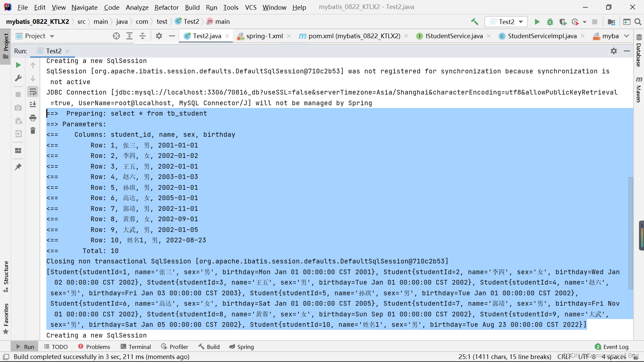Open the Analyze menu in menu bar
644x362 pixels.
pyautogui.click(x=136, y=7)
